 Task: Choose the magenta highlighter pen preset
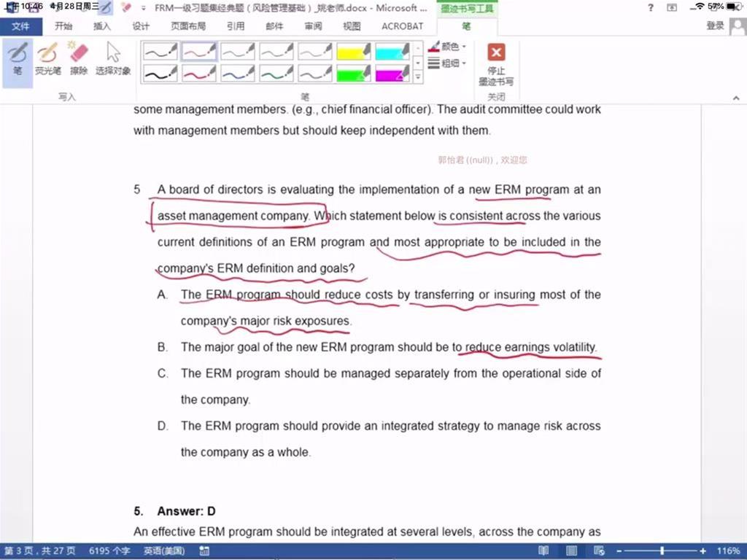[392, 74]
